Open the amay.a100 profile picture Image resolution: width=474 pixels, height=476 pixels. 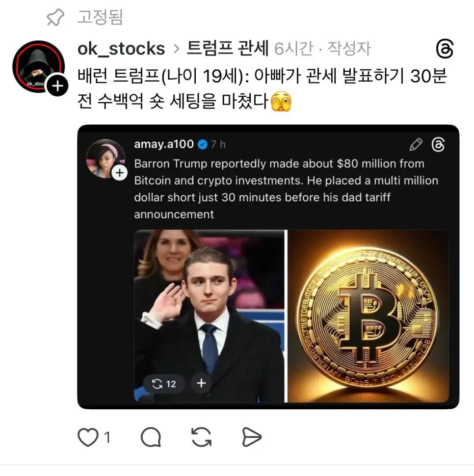[x=105, y=159]
